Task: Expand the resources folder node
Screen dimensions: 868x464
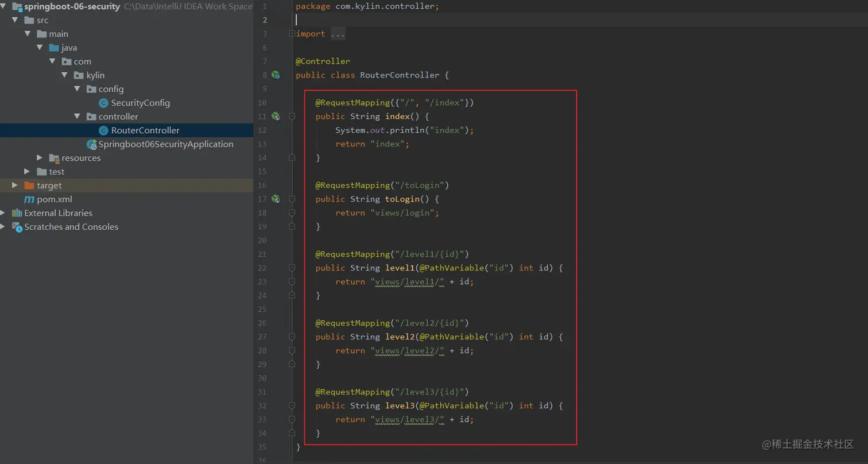Action: tap(40, 158)
